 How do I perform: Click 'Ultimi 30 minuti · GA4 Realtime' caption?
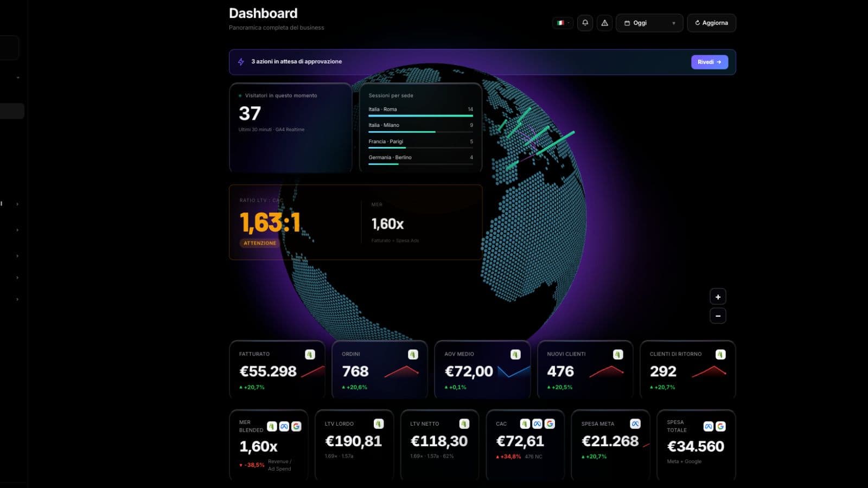271,130
